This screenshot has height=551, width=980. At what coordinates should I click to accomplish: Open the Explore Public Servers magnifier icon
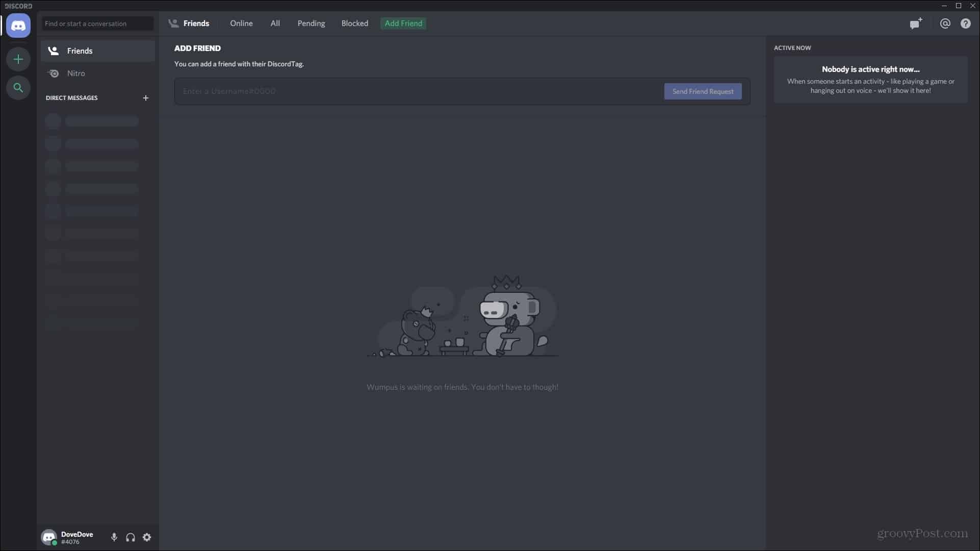coord(18,88)
